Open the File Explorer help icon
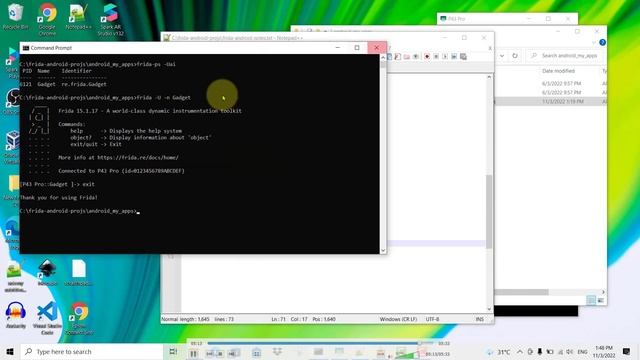640x360 pixels. (x=602, y=42)
